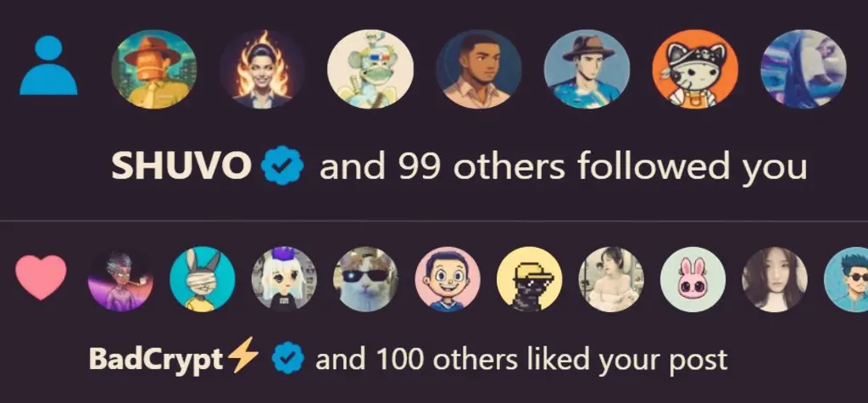Click the verified badge next to BadCrypt
The width and height of the screenshot is (868, 403).
[288, 359]
